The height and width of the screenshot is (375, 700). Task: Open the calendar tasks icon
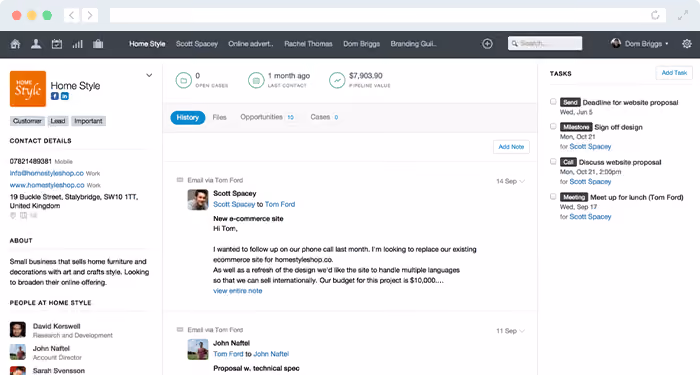coord(57,44)
